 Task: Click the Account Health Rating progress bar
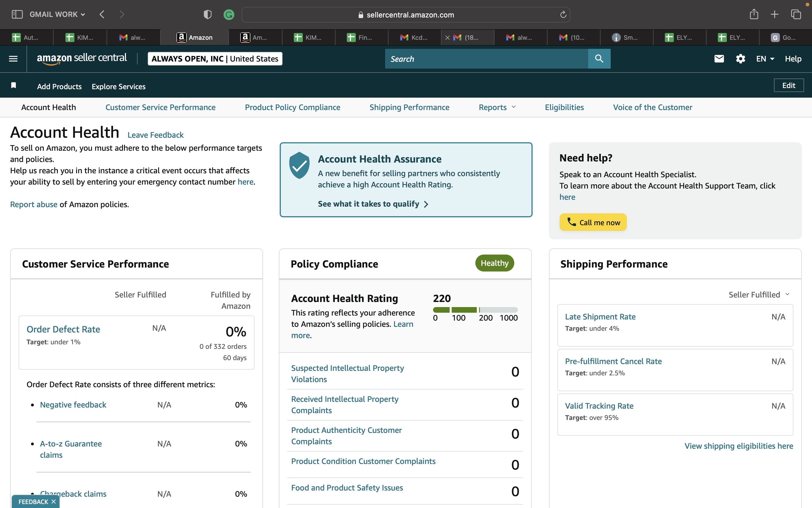click(475, 310)
